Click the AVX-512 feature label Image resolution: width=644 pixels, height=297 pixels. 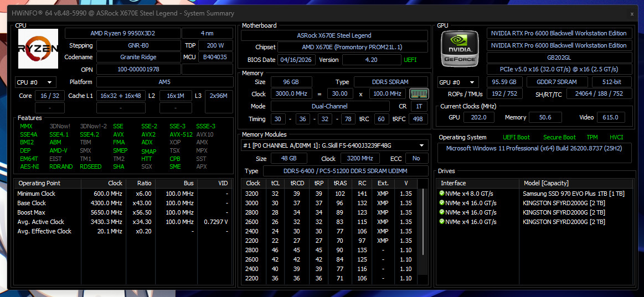[x=181, y=134]
